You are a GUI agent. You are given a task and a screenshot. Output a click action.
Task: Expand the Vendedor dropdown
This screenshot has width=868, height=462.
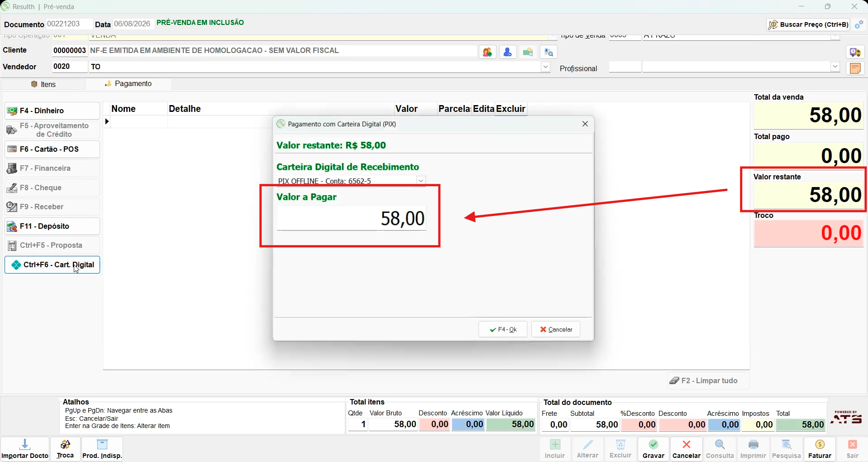pos(545,67)
